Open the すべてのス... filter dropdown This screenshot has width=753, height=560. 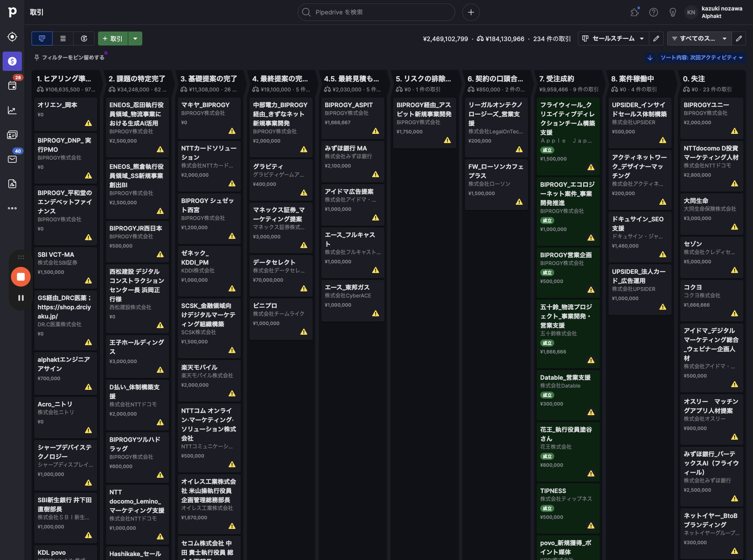[x=699, y=38]
